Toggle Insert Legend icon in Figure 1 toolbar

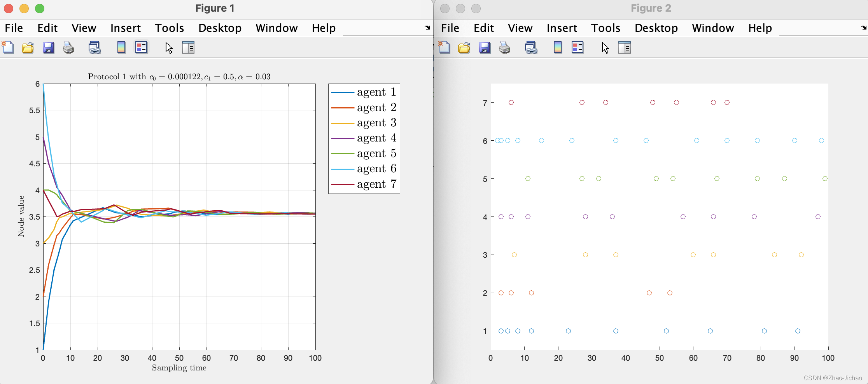(141, 47)
